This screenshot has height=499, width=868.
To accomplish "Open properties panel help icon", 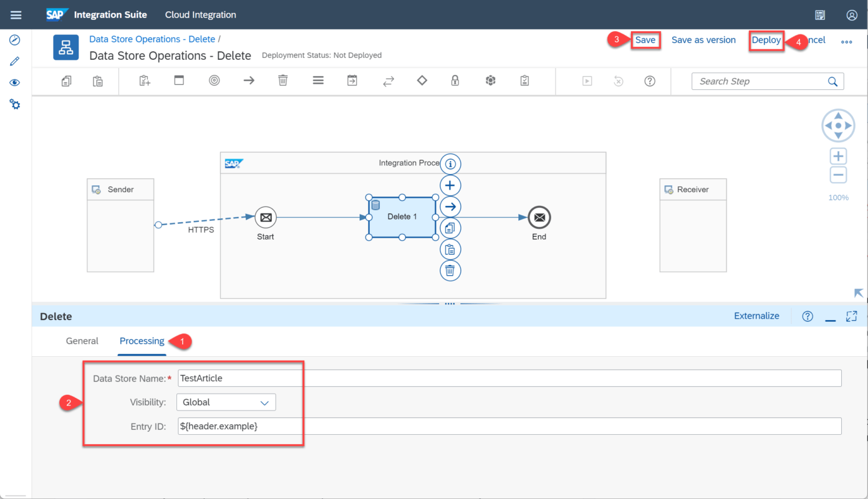I will pos(808,316).
